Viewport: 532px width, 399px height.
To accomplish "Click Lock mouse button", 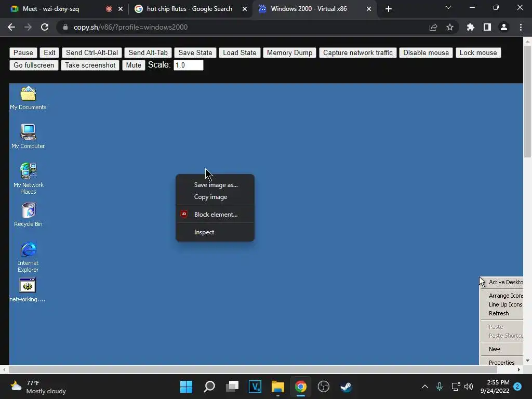I will tap(478, 52).
